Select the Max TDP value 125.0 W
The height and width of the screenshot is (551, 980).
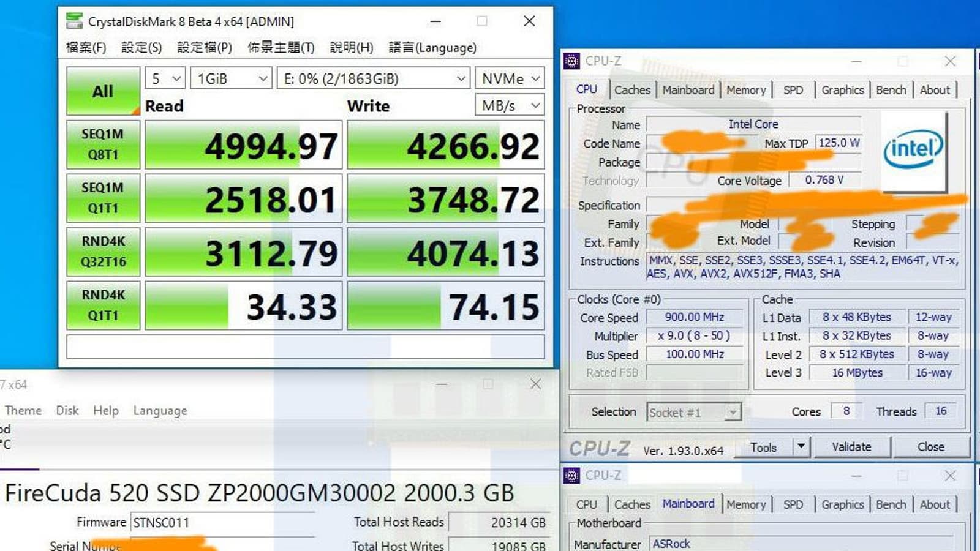pos(839,143)
